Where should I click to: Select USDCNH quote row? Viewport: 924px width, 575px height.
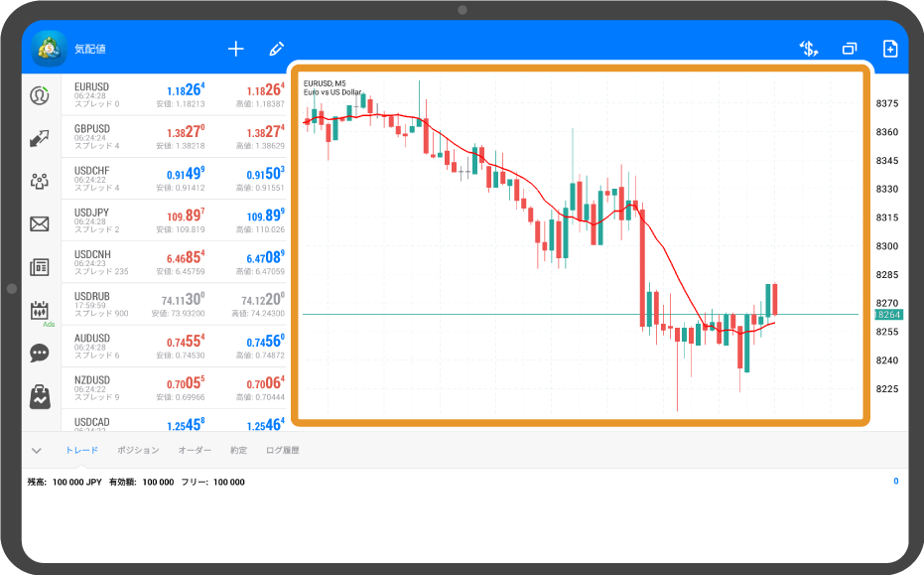(175, 262)
